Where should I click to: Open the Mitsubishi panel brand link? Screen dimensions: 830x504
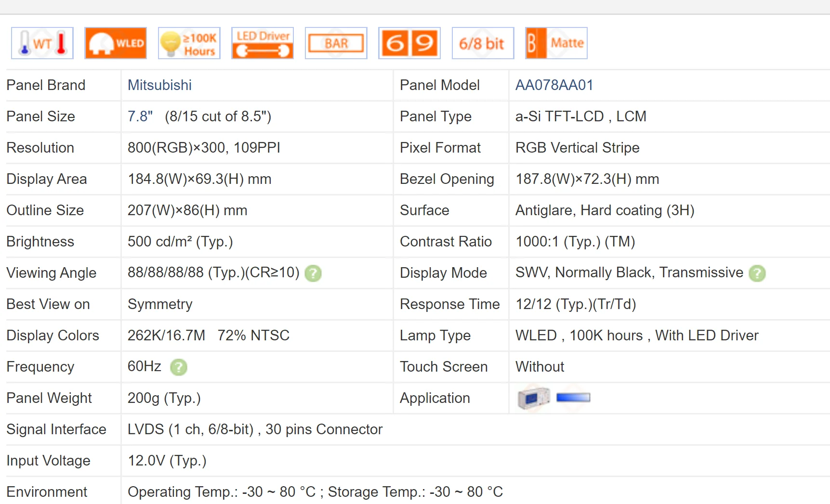(159, 85)
